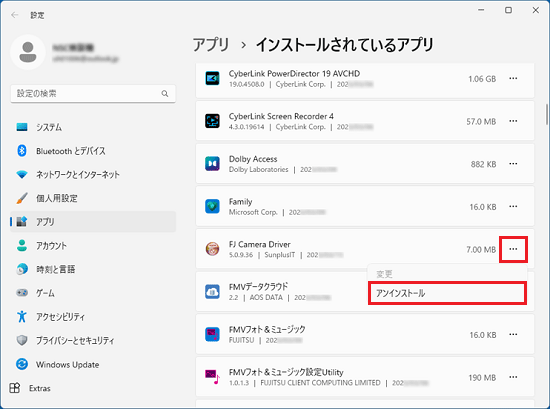Image resolution: width=550 pixels, height=409 pixels.
Task: Open 個人用設定 category
Action: point(93,198)
